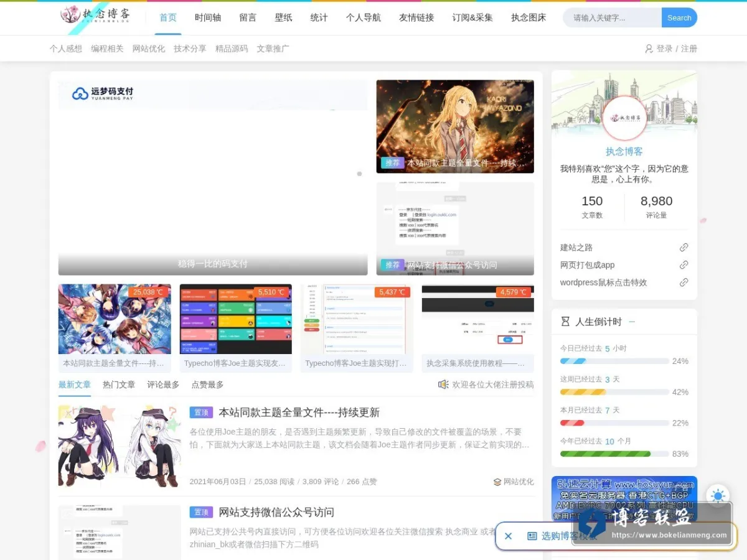
Task: Click the pinned article's anime thumbnail
Action: pyautogui.click(x=120, y=446)
